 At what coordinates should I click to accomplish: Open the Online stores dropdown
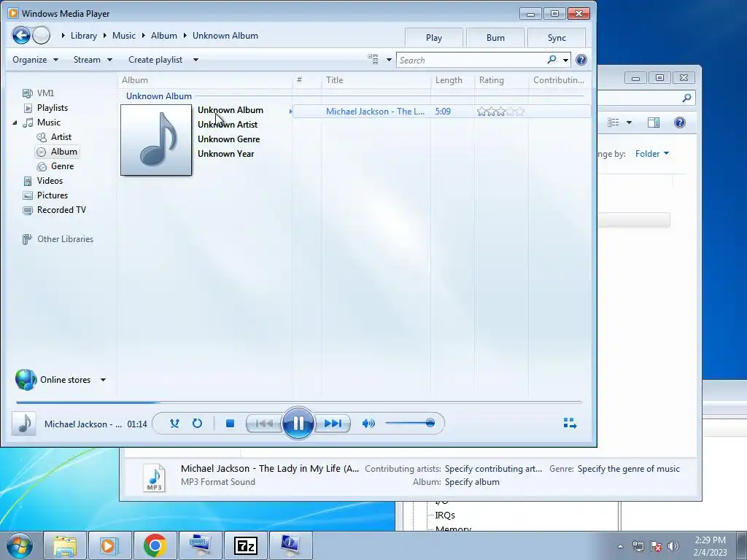click(103, 380)
